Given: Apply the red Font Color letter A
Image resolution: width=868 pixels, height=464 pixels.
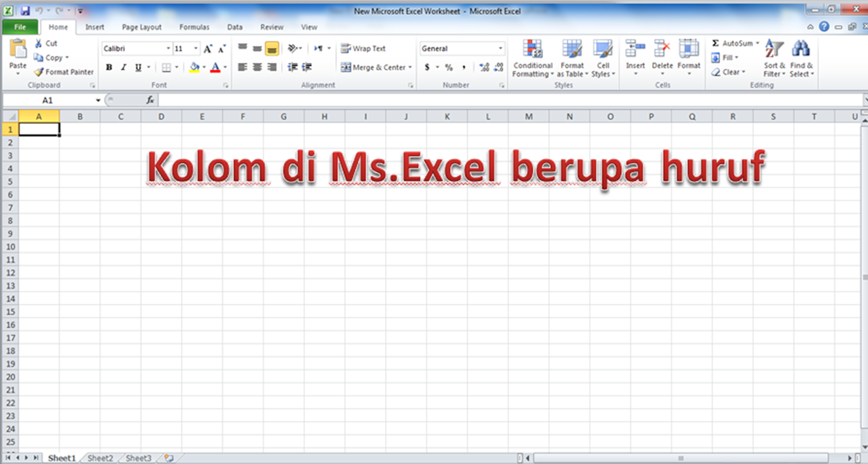Looking at the screenshot, I should (x=216, y=67).
